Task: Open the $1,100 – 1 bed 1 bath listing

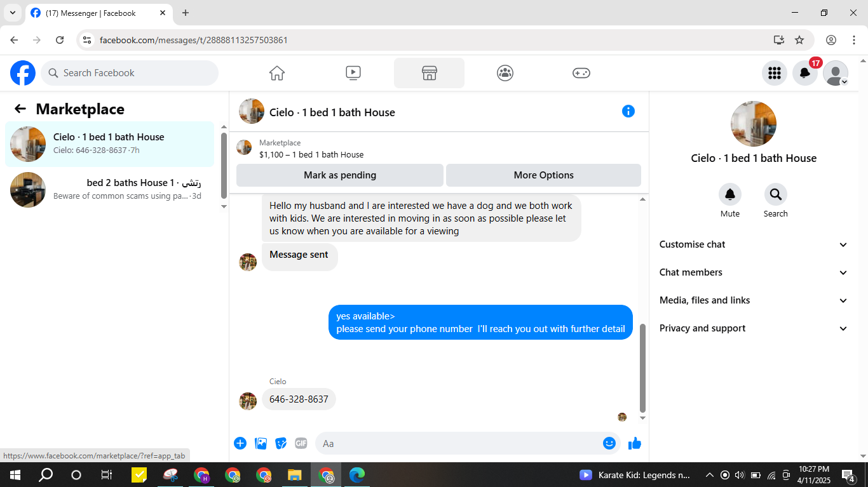Action: click(x=311, y=154)
